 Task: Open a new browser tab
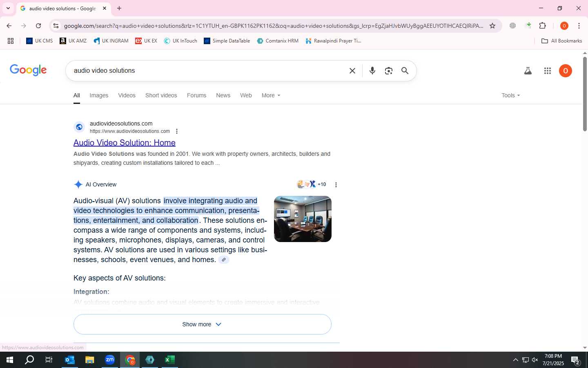coord(119,8)
